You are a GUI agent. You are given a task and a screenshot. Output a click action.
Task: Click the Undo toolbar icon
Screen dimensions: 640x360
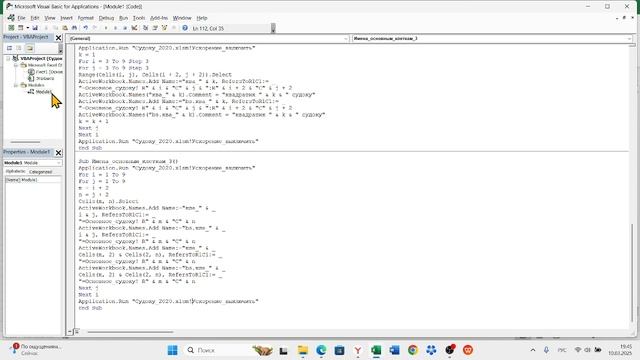tap(86, 28)
